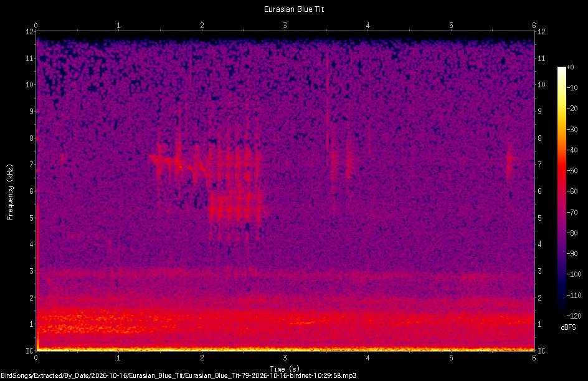Click the '10' tick on the left frequency axis
The width and height of the screenshot is (588, 381).
(29, 85)
